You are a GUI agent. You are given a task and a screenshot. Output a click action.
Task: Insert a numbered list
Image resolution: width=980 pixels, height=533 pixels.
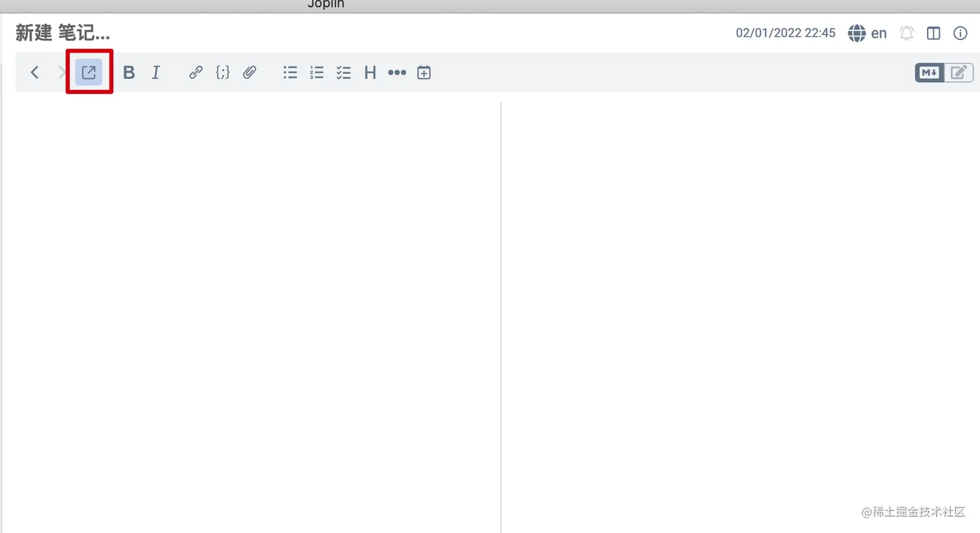317,73
